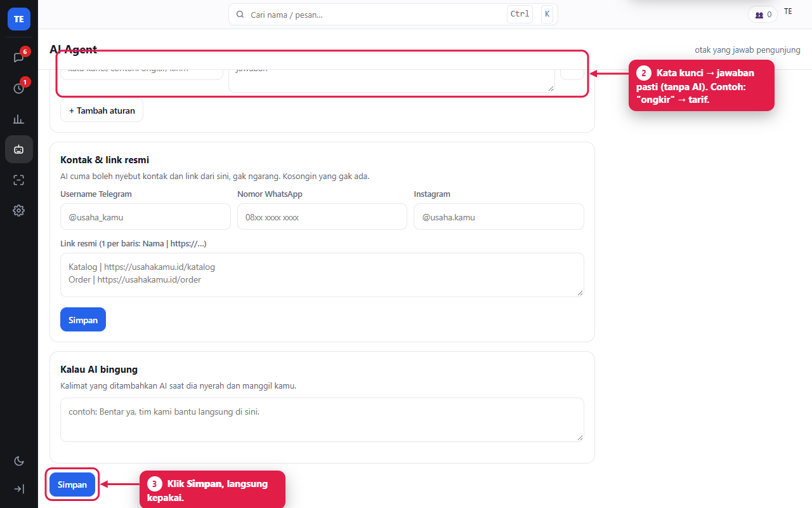Click the expand sidebar arrow icon
This screenshot has height=508, width=812.
19,489
